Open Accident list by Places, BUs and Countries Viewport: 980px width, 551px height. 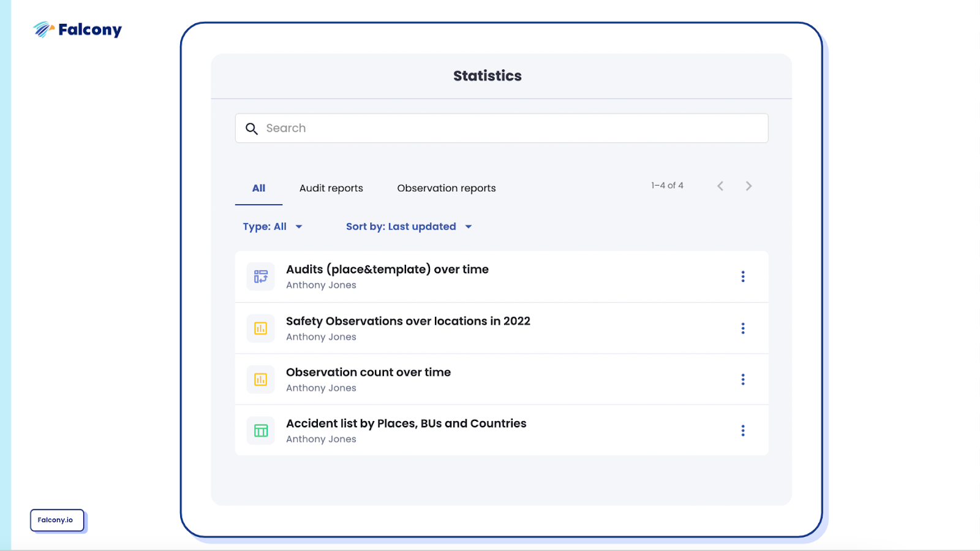(x=406, y=424)
